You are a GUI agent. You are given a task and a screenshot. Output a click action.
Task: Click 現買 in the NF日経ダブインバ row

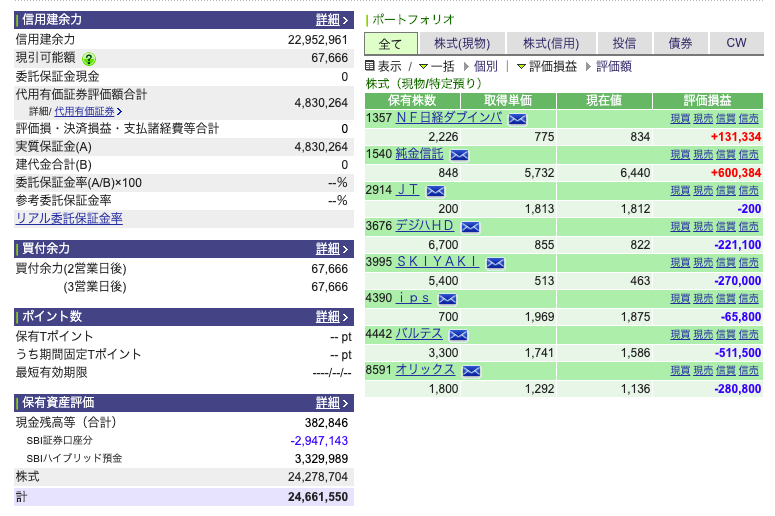click(680, 119)
